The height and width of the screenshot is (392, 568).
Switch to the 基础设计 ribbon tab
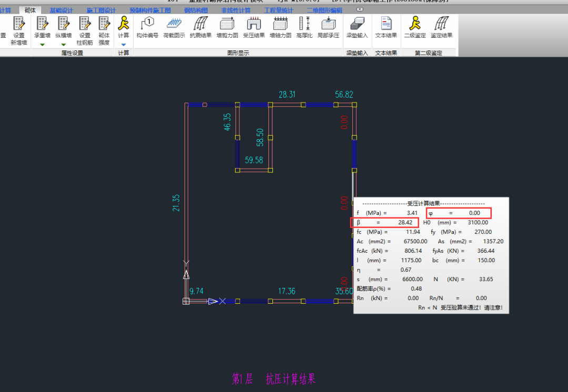coord(61,11)
